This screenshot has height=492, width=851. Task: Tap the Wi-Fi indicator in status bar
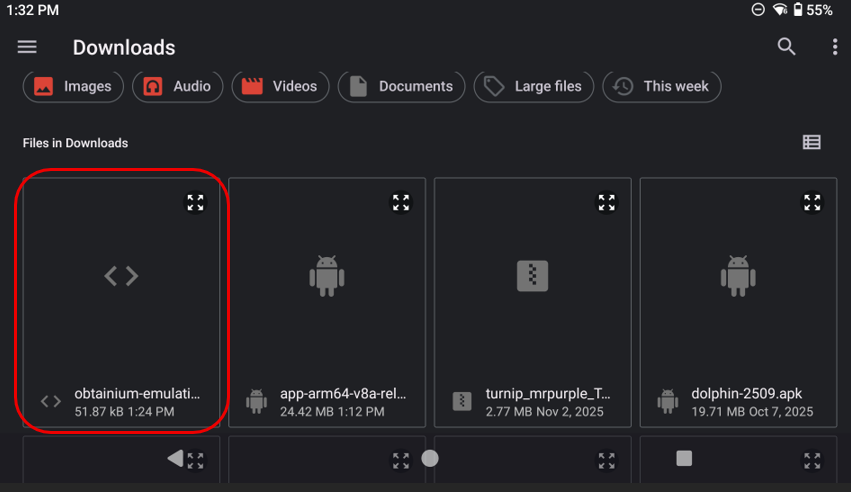pos(780,10)
